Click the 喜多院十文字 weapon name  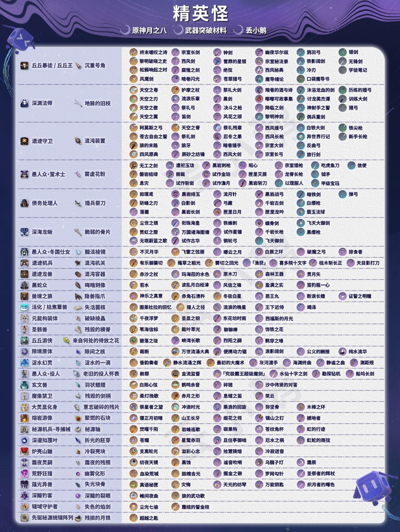point(293,263)
